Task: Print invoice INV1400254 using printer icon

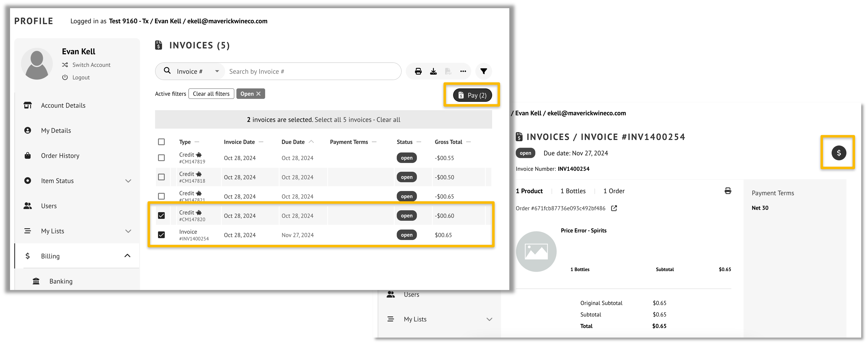Action: pyautogui.click(x=728, y=191)
